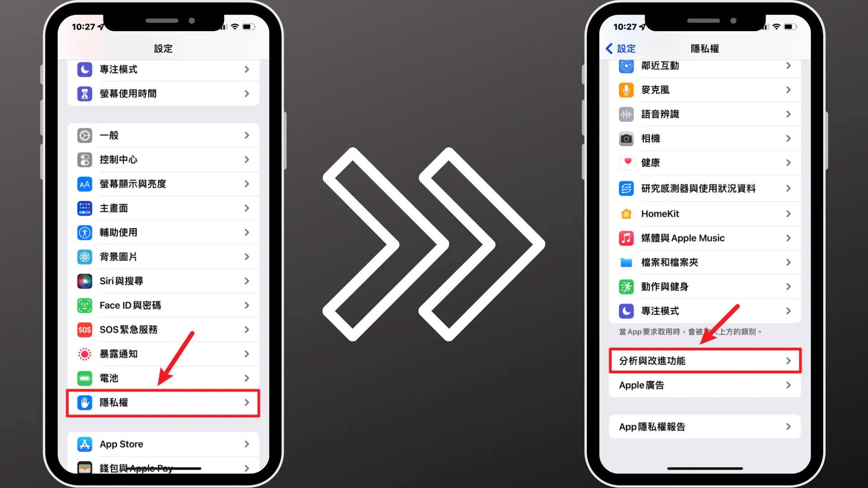Image resolution: width=868 pixels, height=488 pixels.
Task: Open HomeKit privacy settings
Action: [705, 214]
